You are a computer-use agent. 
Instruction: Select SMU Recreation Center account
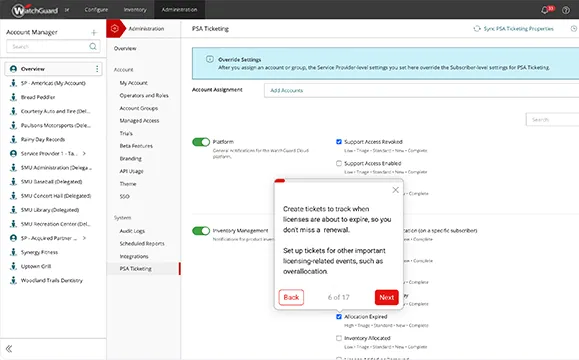pyautogui.click(x=55, y=224)
